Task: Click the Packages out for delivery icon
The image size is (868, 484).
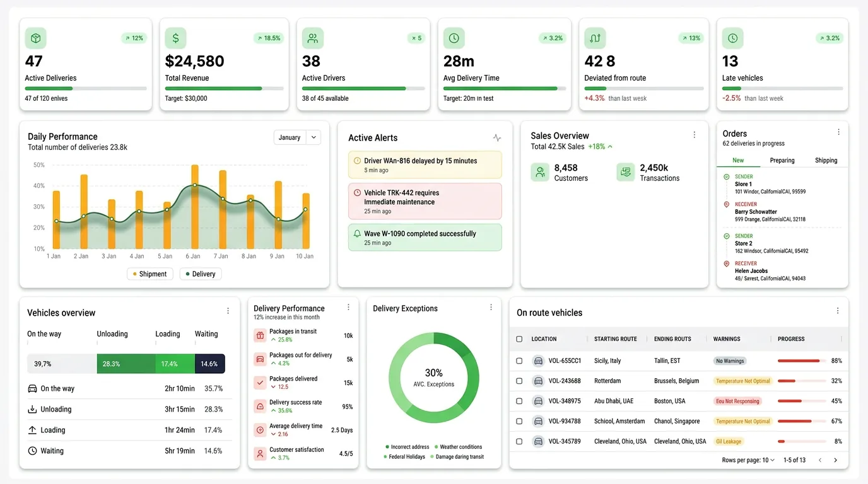Action: tap(260, 359)
